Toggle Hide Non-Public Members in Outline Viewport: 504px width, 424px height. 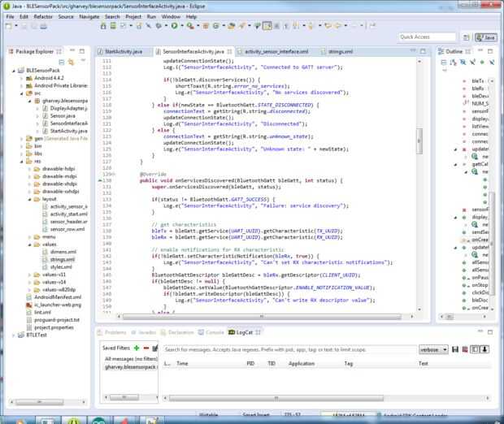[482, 63]
